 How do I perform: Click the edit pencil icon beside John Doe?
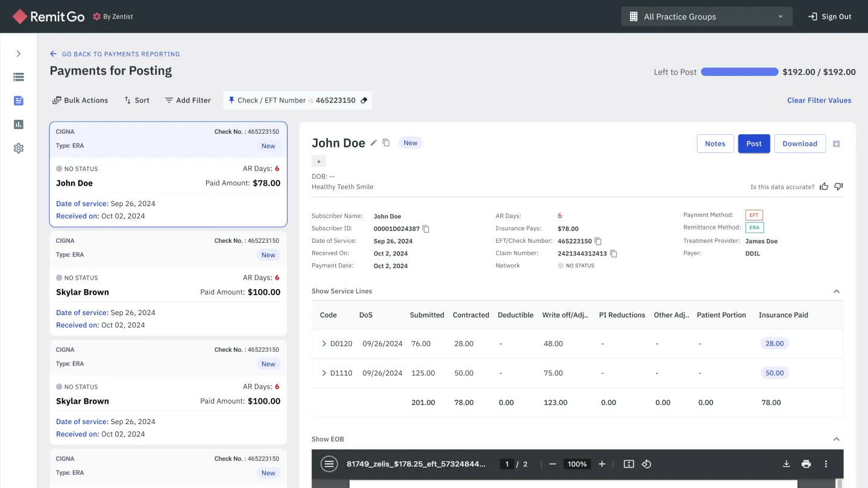374,143
